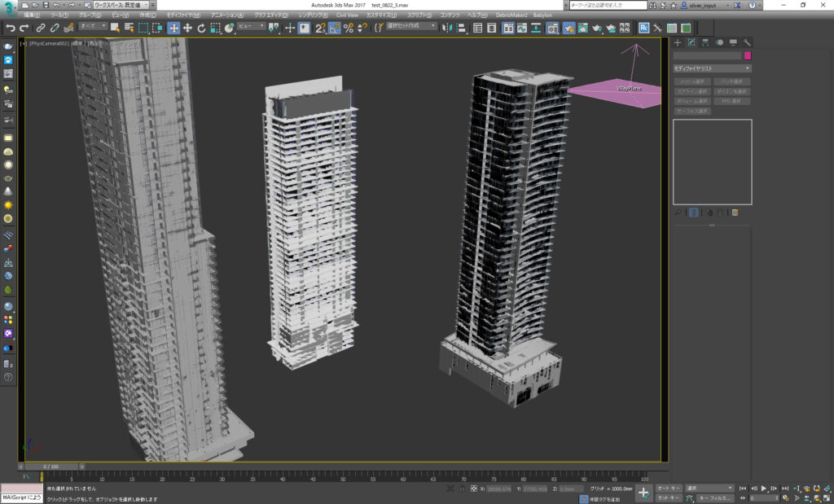Activate the Select and Rotate tool

tap(201, 28)
